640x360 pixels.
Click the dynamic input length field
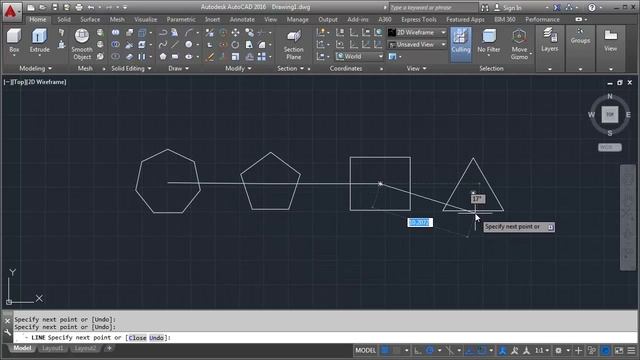click(x=420, y=222)
